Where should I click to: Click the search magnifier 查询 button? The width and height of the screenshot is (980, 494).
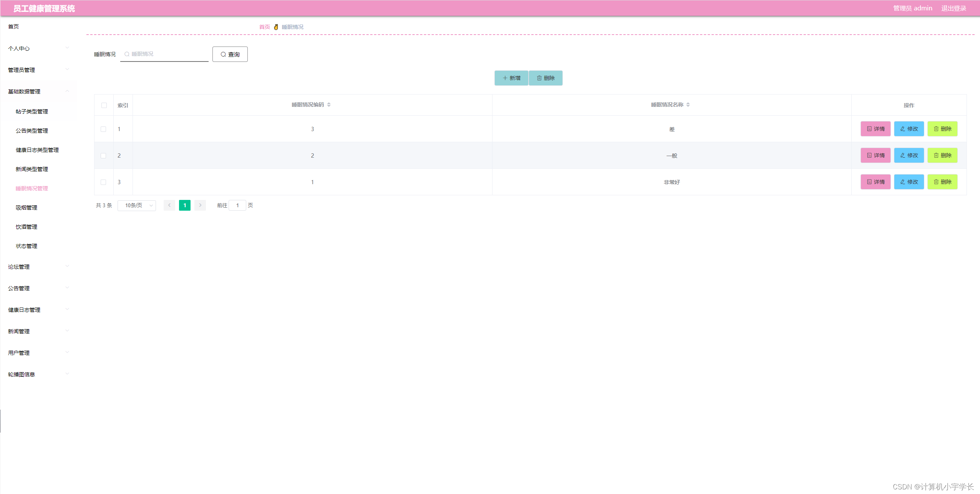230,54
